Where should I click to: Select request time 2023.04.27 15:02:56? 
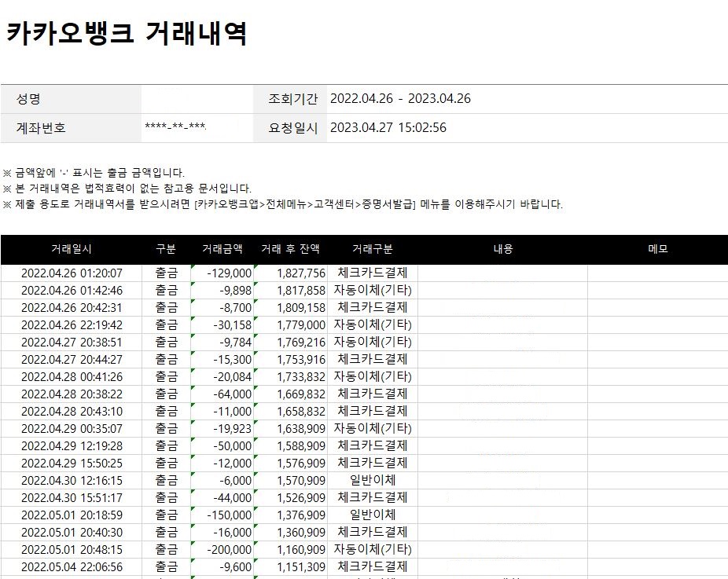click(x=388, y=127)
